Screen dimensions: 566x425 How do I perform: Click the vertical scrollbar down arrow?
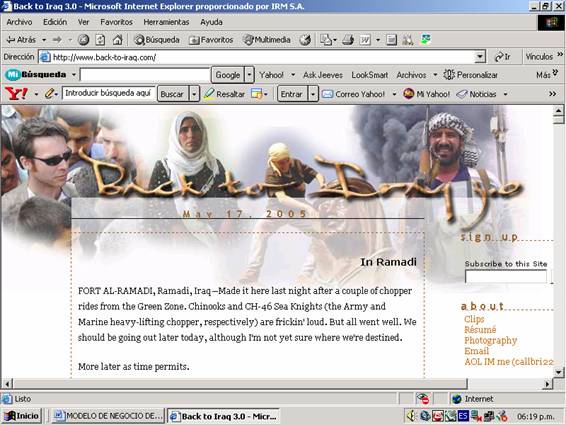pos(558,372)
